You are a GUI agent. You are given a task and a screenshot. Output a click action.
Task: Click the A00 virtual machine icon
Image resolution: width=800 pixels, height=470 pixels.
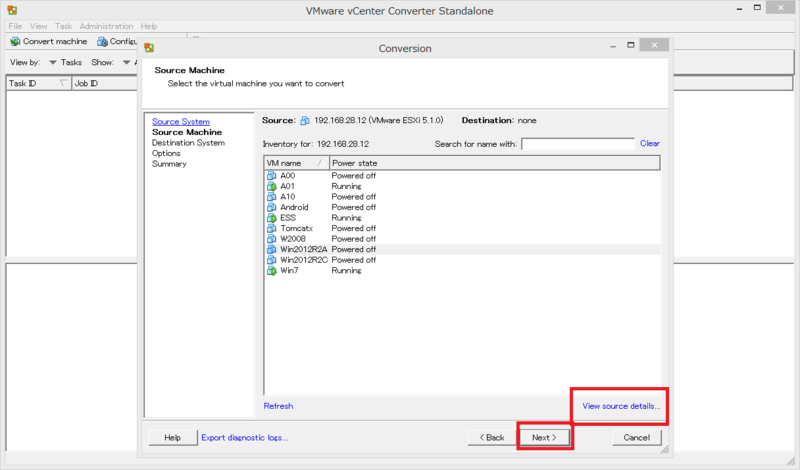271,176
